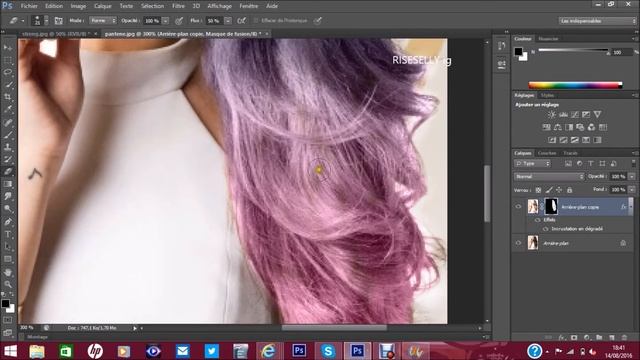Select the Eyedropper tool
Viewport: 640px width, 360px height.
[x=8, y=109]
